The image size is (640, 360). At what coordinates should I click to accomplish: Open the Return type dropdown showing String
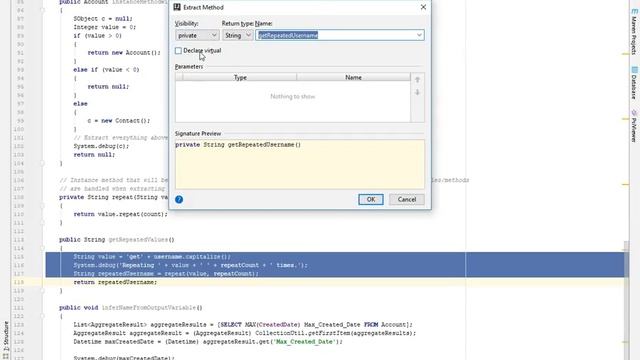click(238, 36)
